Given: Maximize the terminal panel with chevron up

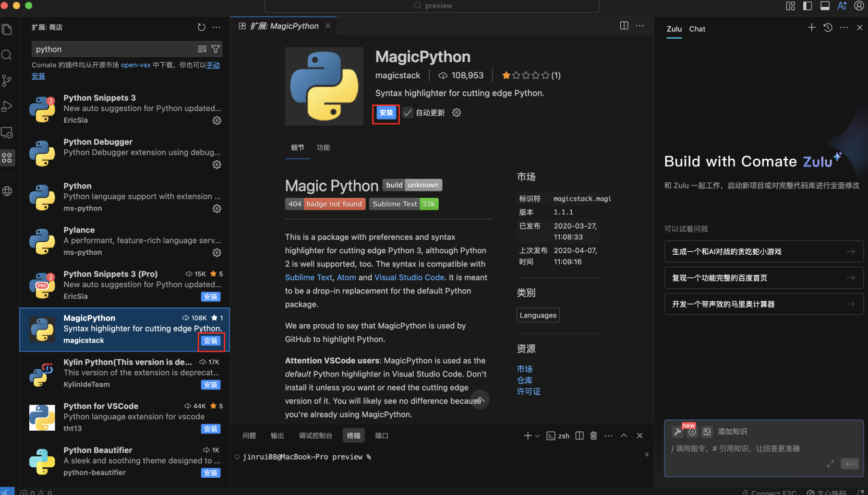Looking at the screenshot, I should [x=624, y=435].
